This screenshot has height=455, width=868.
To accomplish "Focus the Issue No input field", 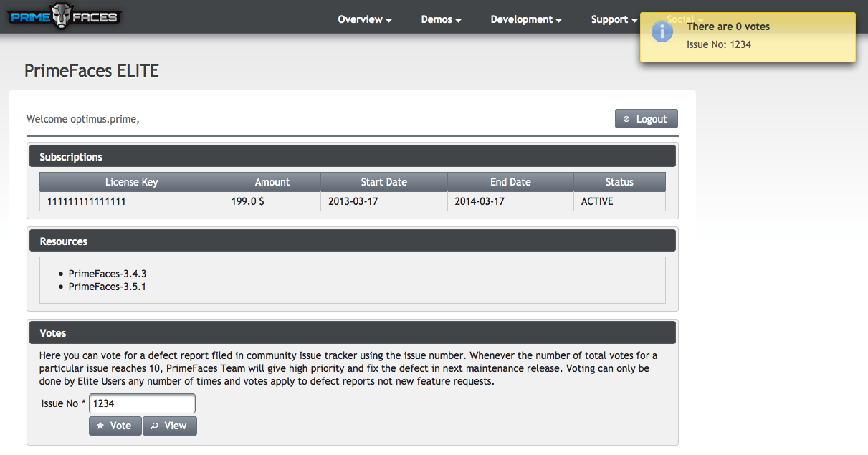I will coord(142,403).
